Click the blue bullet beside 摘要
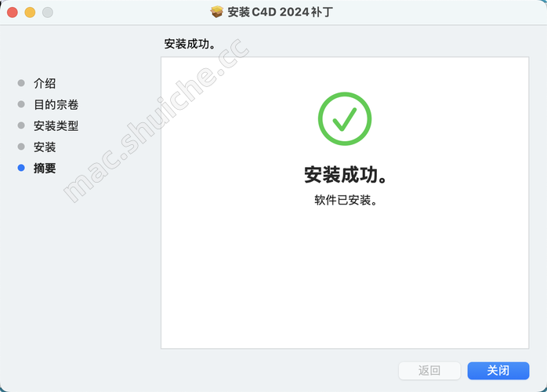This screenshot has width=547, height=392. (x=21, y=168)
